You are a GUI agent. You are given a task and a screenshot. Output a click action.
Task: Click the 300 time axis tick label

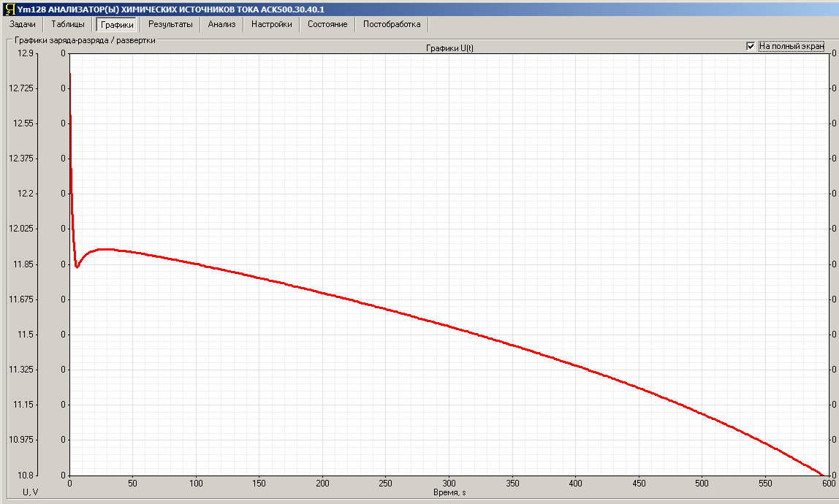point(449,483)
